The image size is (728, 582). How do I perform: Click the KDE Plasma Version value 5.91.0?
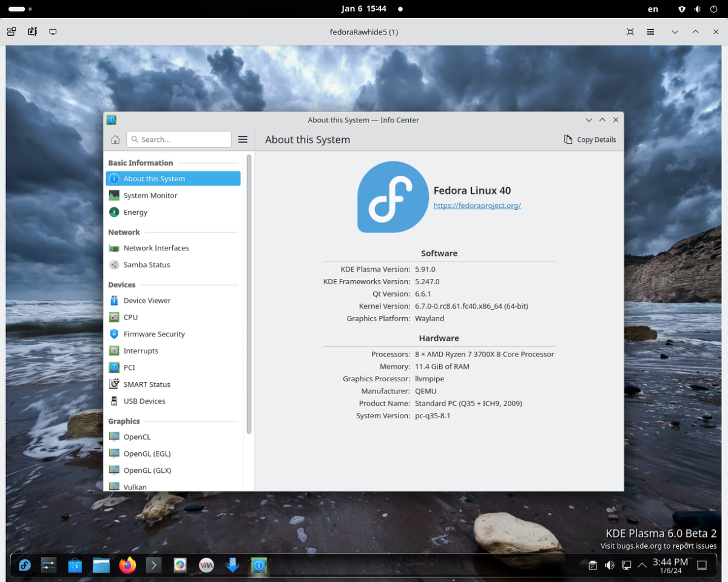[x=425, y=269]
